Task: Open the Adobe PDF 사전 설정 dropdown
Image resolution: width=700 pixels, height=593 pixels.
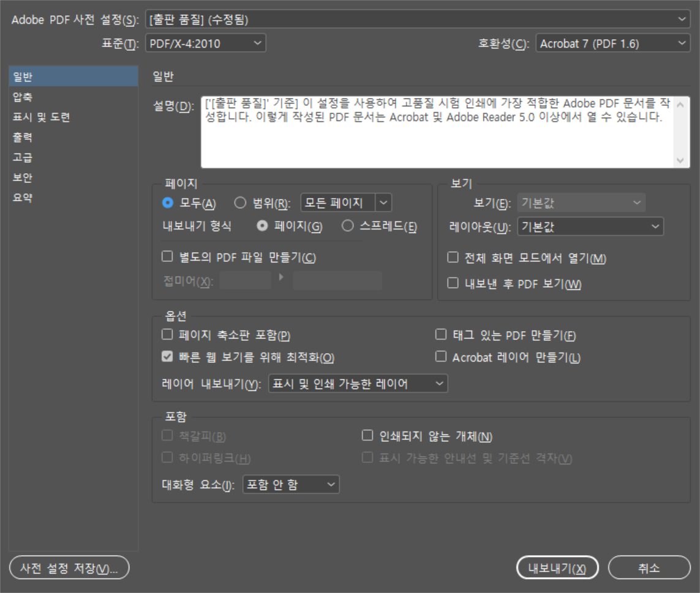Action: tap(418, 20)
